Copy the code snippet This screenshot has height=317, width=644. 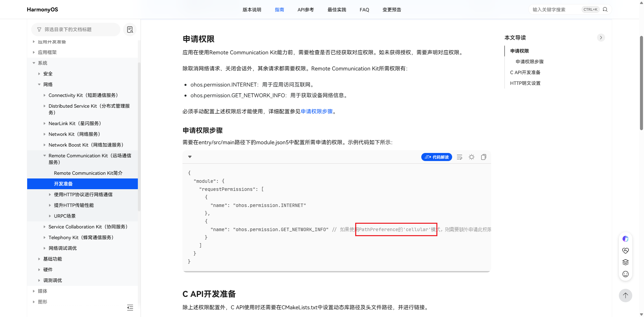pyautogui.click(x=483, y=157)
